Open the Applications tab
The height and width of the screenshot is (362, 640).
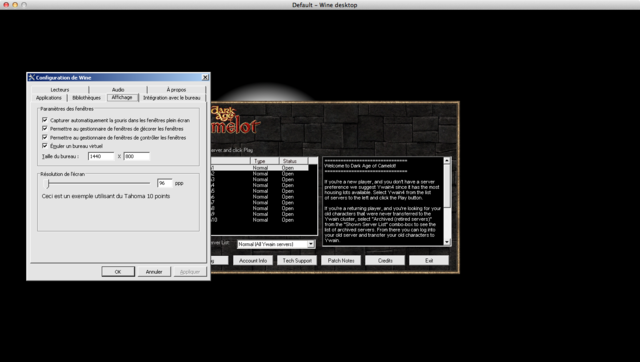[49, 98]
